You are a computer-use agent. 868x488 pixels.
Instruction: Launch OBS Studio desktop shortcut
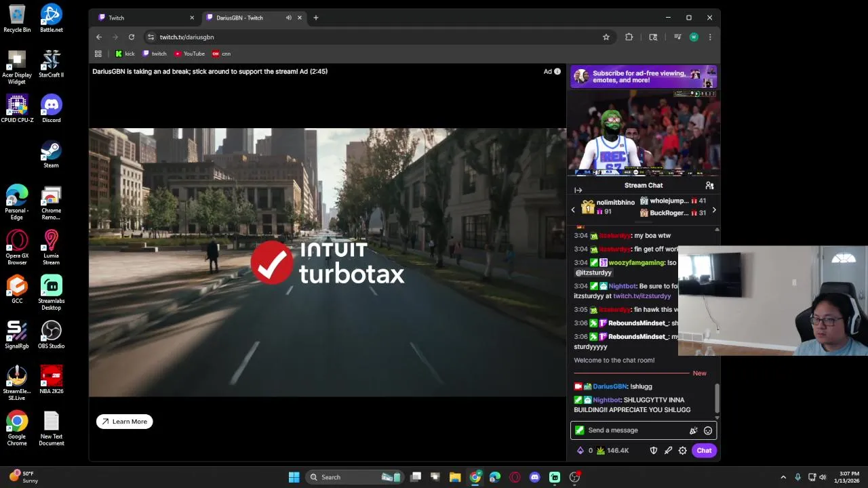pos(52,335)
